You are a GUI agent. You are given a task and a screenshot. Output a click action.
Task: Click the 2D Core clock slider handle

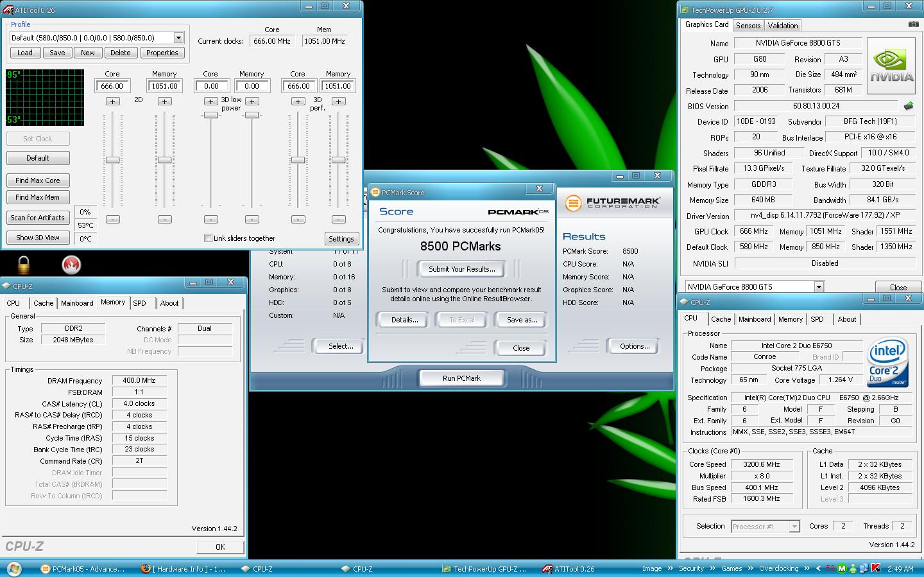pyautogui.click(x=112, y=160)
